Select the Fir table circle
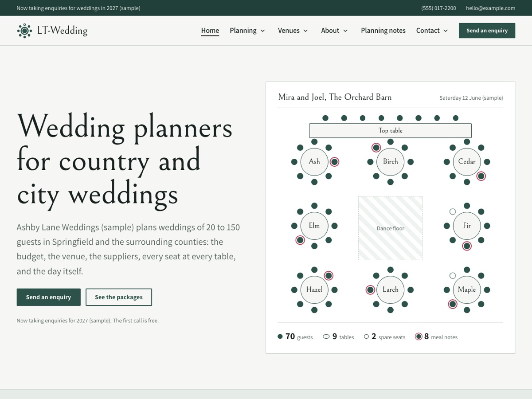This screenshot has height=399, width=532. [x=467, y=226]
